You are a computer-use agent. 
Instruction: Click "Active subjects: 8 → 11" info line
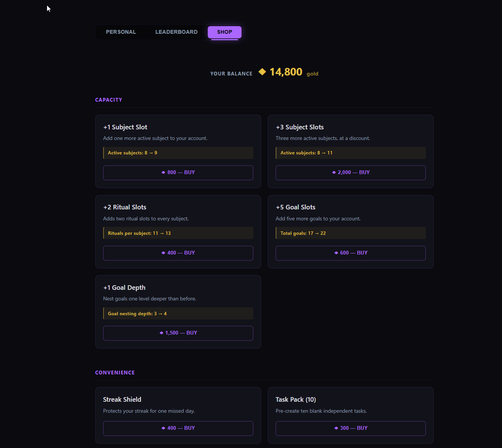click(x=351, y=153)
